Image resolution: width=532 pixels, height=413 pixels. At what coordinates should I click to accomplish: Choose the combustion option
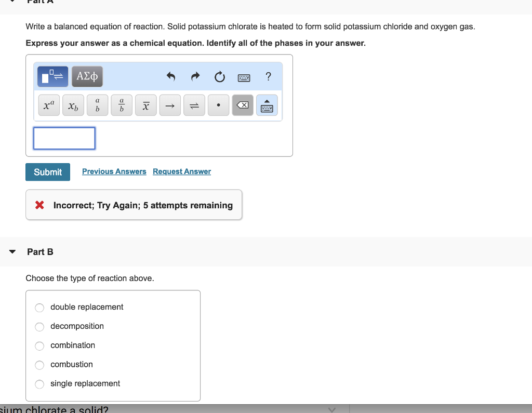[39, 365]
